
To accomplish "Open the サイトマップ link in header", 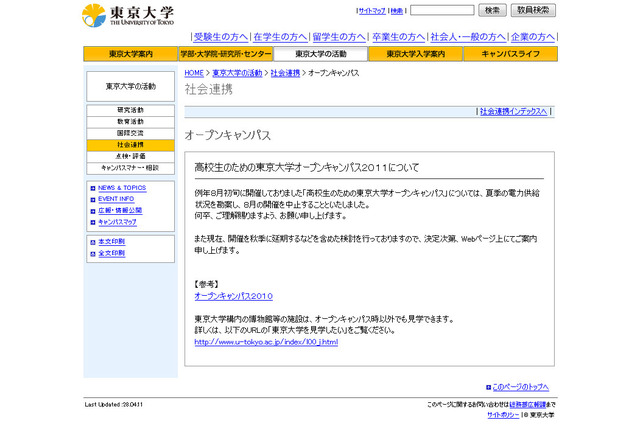I will [372, 11].
